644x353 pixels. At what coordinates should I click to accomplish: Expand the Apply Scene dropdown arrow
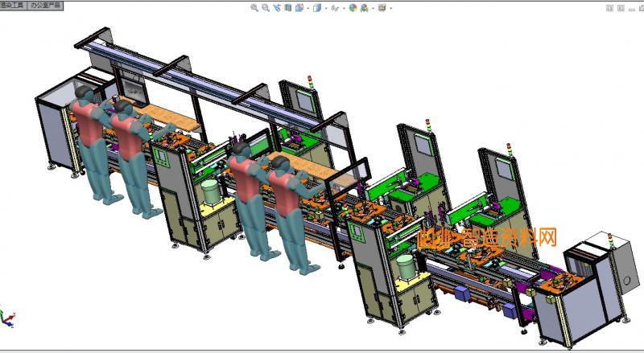coord(371,8)
